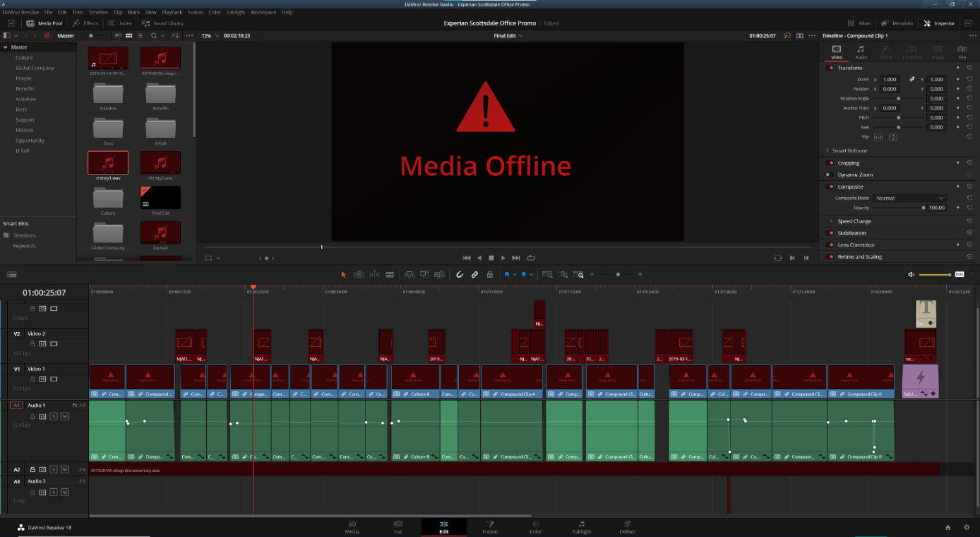
Task: Toggle the Media Pool panel button
Action: (44, 23)
